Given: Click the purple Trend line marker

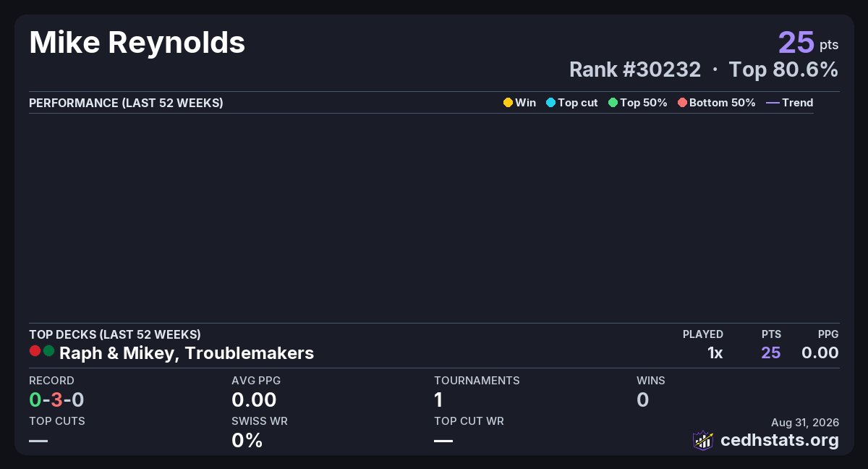Looking at the screenshot, I should (x=773, y=103).
